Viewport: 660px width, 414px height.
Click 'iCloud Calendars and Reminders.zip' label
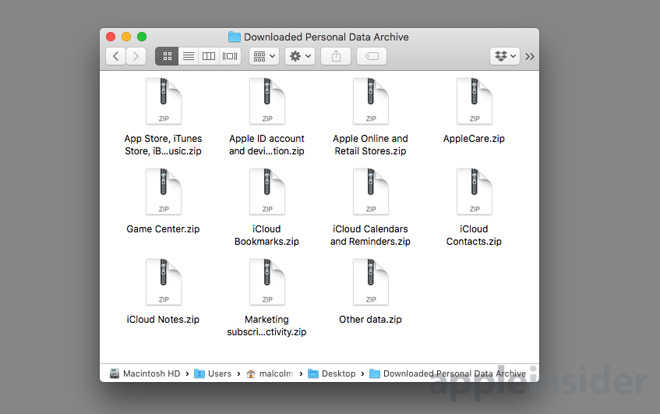point(370,236)
